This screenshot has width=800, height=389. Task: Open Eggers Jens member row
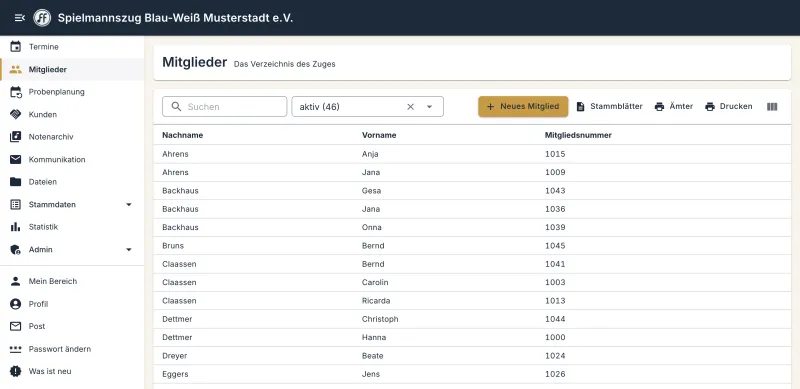coord(472,374)
